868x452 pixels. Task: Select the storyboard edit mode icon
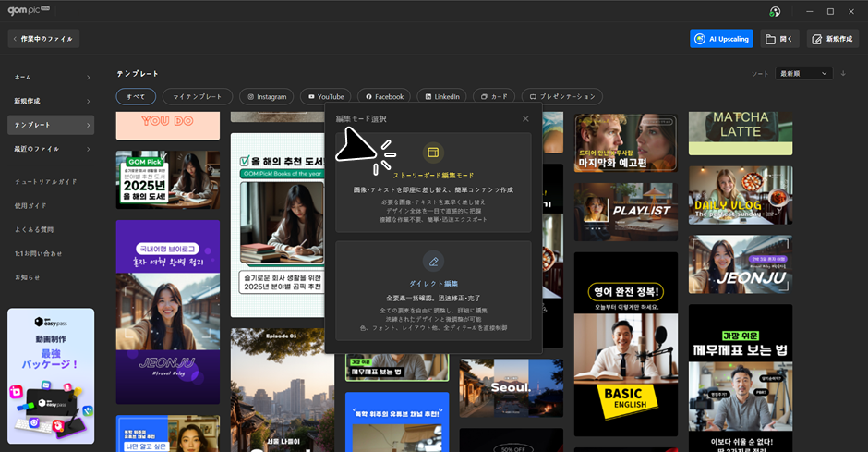tap(433, 153)
